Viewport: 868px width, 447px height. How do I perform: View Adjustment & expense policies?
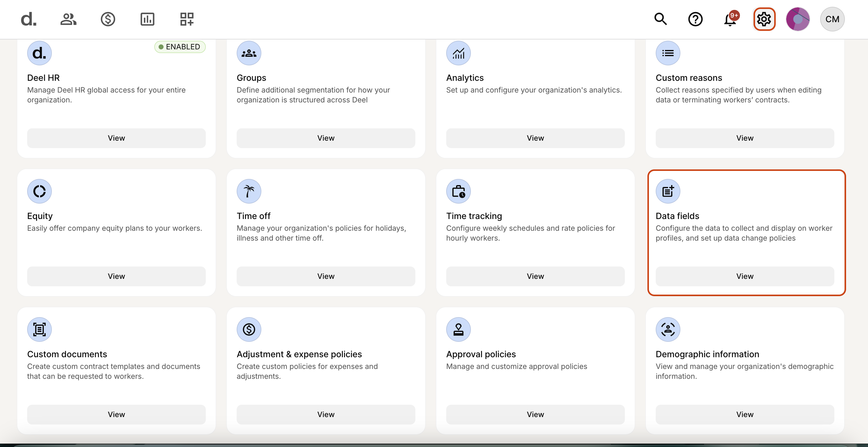[326, 414]
